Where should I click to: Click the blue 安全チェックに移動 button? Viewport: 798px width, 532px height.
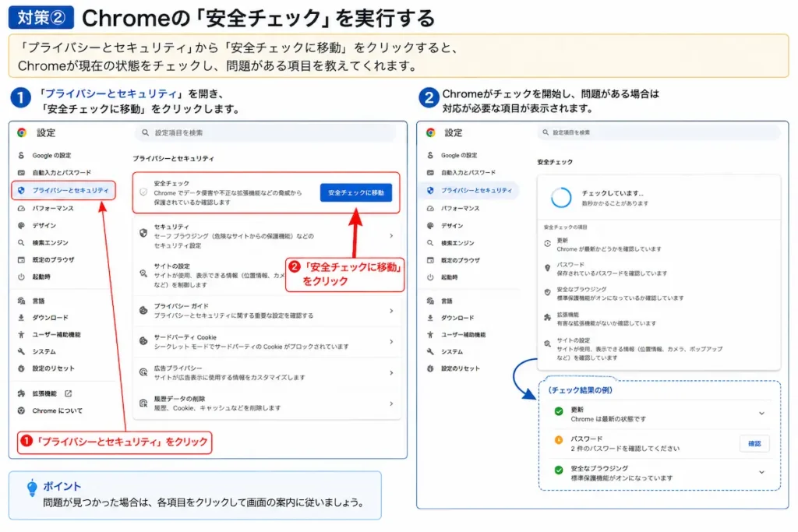[356, 192]
